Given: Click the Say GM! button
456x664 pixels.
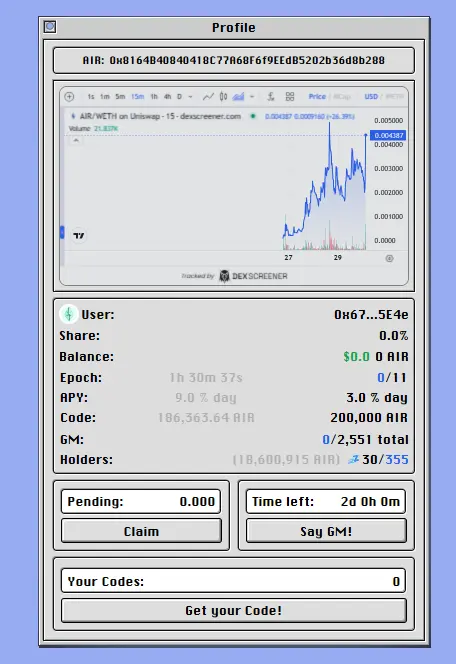Looking at the screenshot, I should 326,531.
